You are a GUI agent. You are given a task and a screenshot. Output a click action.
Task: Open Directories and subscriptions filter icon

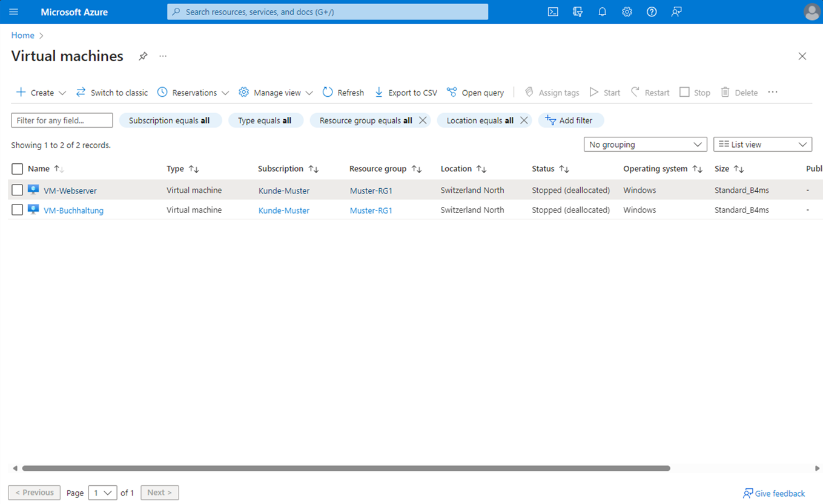tap(578, 12)
